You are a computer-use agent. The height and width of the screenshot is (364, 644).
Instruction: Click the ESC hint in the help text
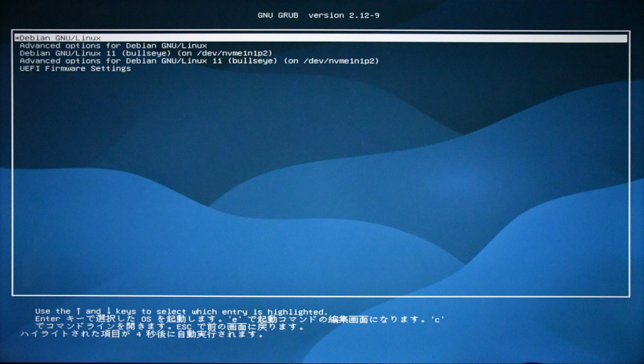(x=184, y=328)
